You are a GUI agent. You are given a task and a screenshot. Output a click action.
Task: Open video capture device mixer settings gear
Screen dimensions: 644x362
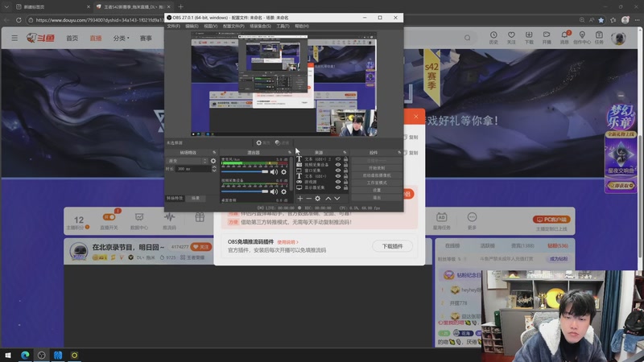(x=283, y=191)
